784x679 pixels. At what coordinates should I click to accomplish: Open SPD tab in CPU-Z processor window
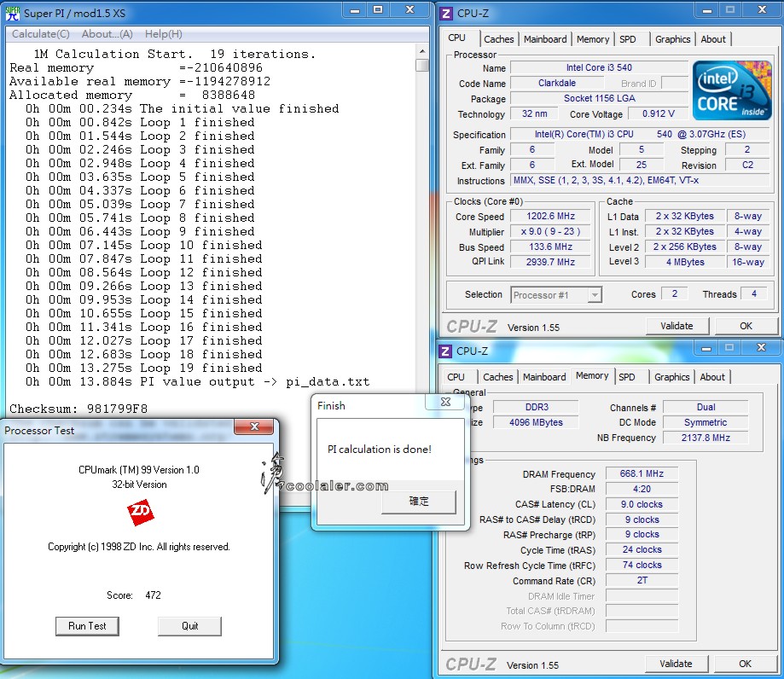pyautogui.click(x=628, y=39)
